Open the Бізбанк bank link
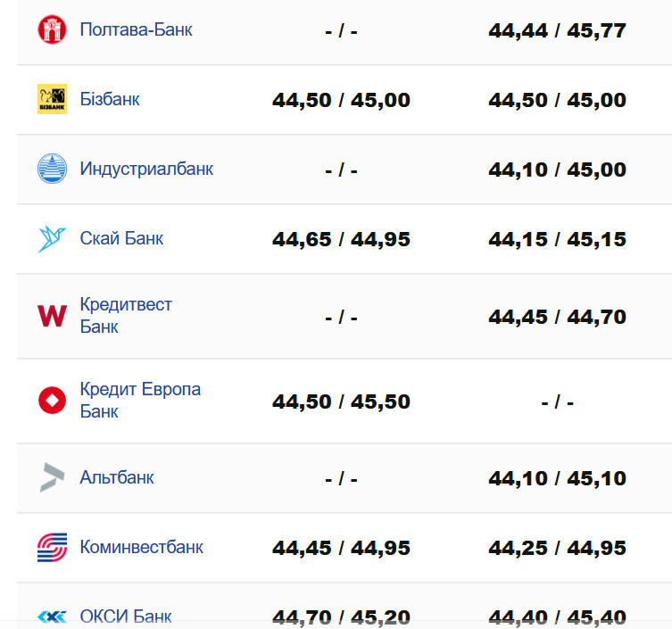672x629 pixels. tap(110, 99)
